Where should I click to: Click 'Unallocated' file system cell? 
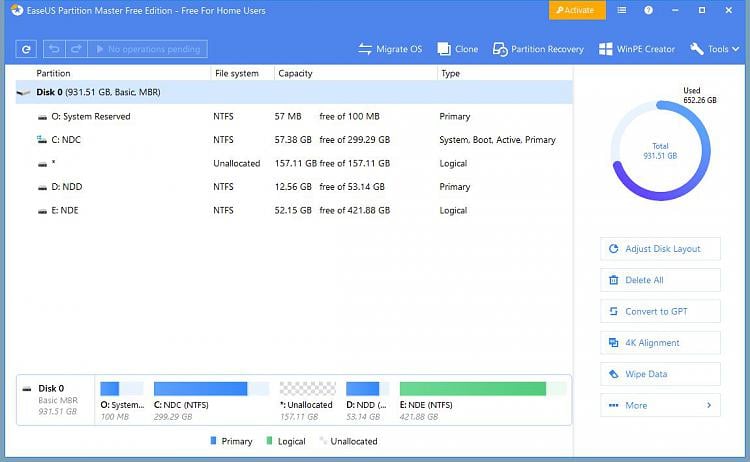click(237, 163)
